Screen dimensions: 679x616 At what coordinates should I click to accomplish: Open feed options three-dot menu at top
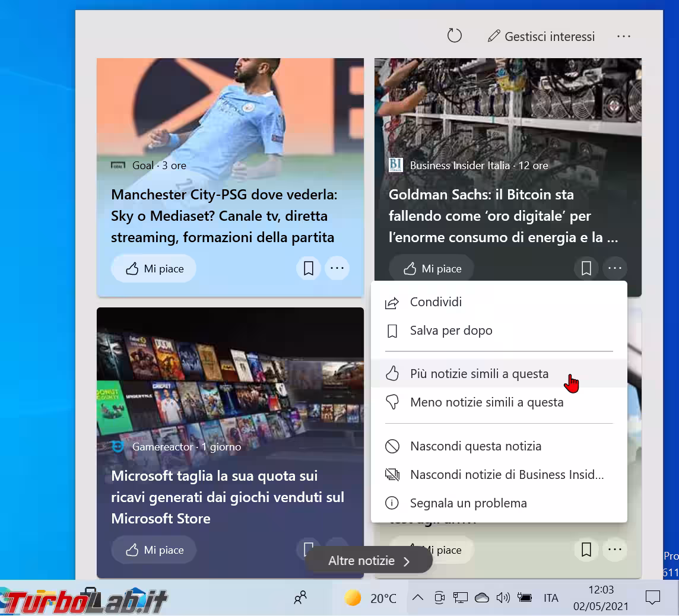tap(623, 36)
